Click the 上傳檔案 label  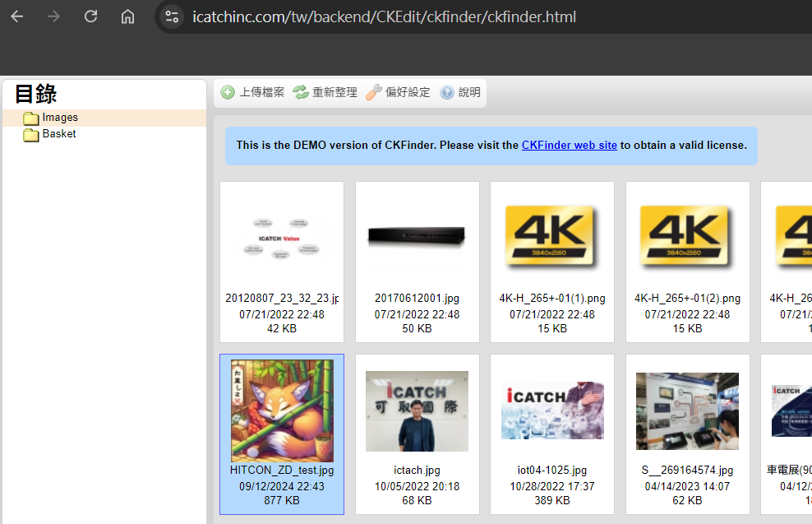(x=261, y=92)
